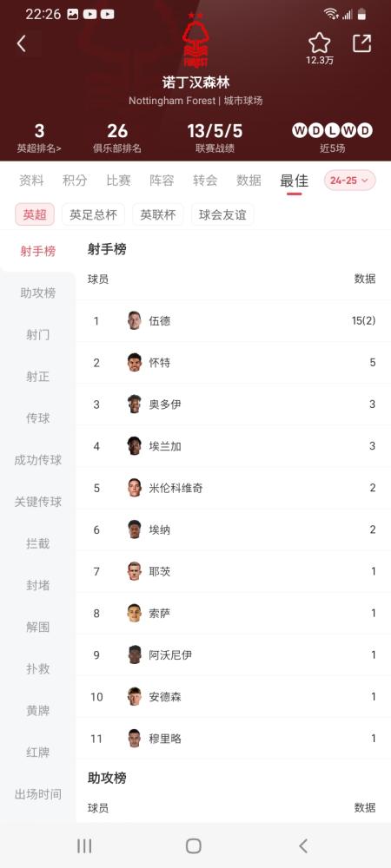The image size is (391, 868).
Task: Select the 球会友谊 filter chip
Action: tap(222, 214)
